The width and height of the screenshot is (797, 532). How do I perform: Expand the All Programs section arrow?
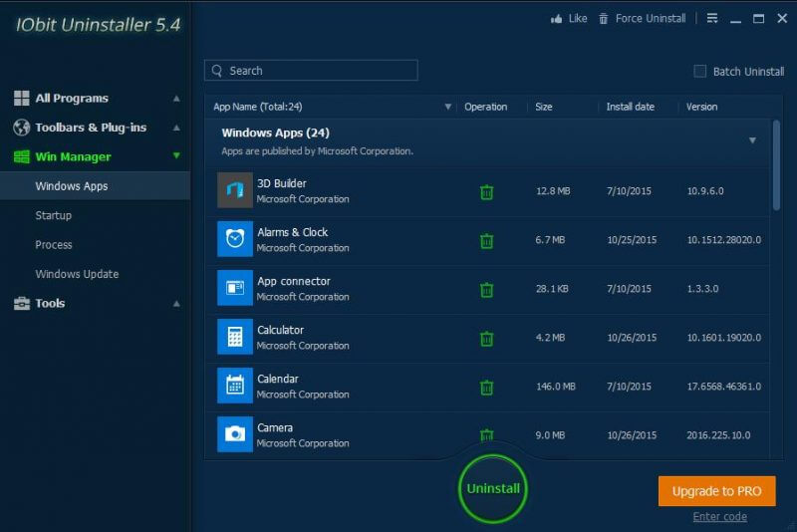(176, 98)
